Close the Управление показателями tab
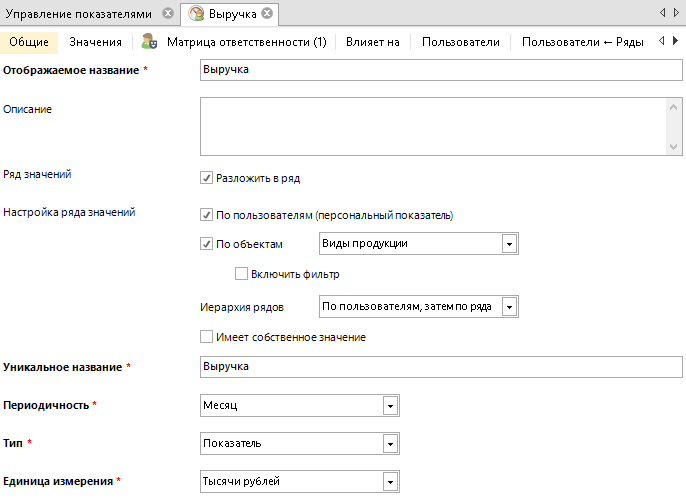The image size is (686, 499). [x=167, y=13]
